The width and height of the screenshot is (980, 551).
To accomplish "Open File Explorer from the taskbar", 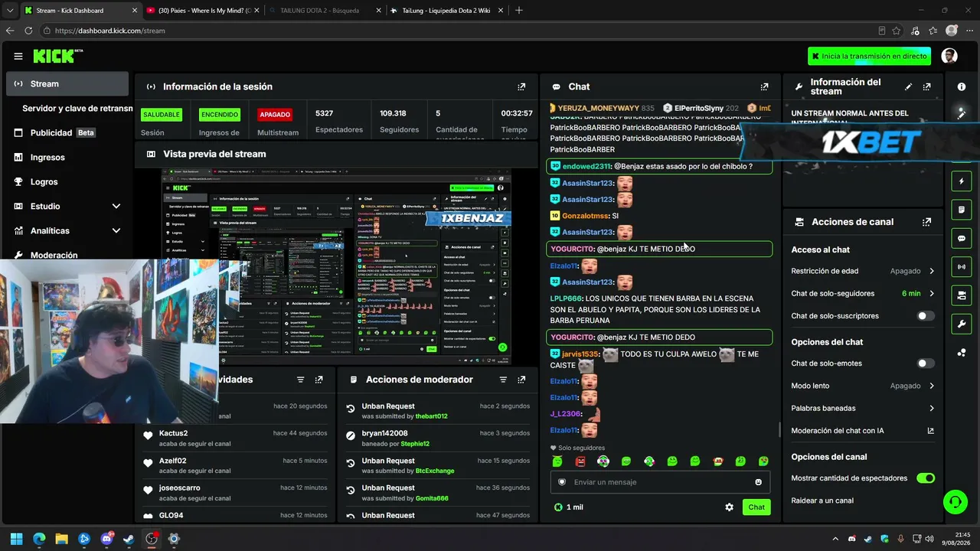I will tap(61, 539).
